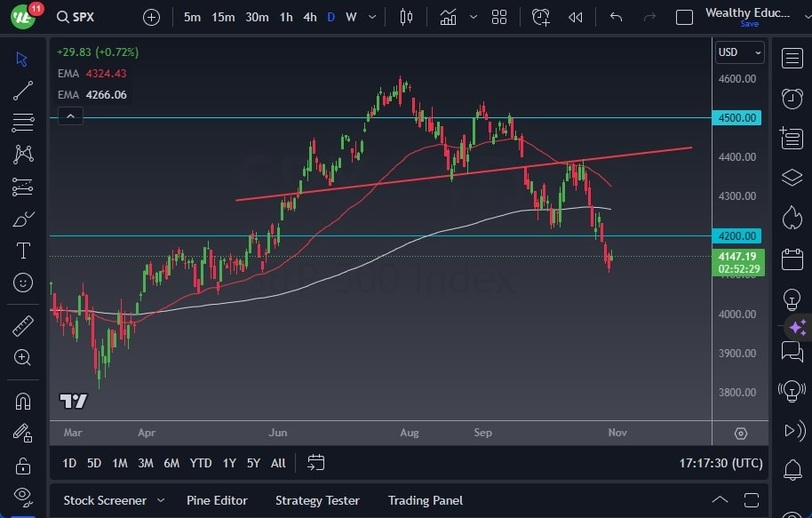Start Bar Replay mode

tap(574, 16)
